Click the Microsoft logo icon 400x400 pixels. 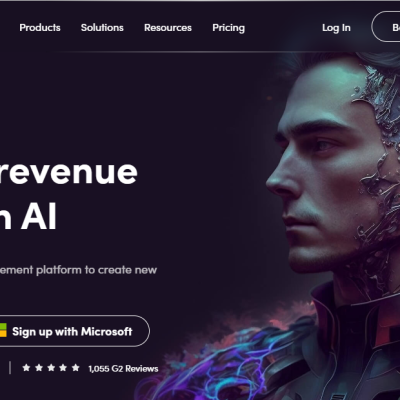click(3, 331)
